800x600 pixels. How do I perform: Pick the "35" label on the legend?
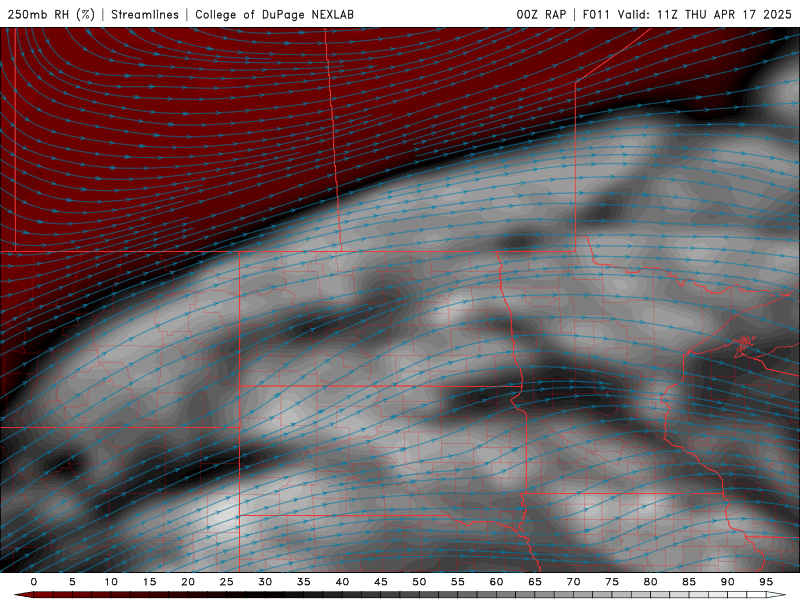(304, 582)
